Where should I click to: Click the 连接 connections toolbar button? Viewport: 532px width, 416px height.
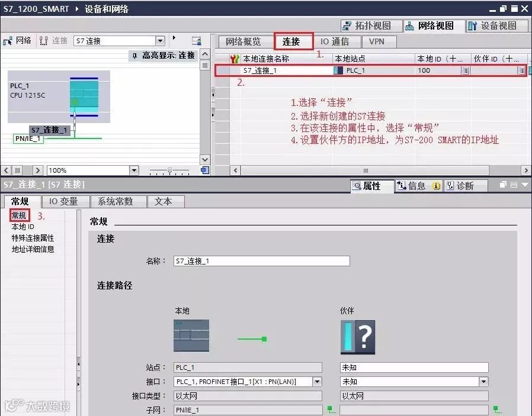[x=53, y=41]
